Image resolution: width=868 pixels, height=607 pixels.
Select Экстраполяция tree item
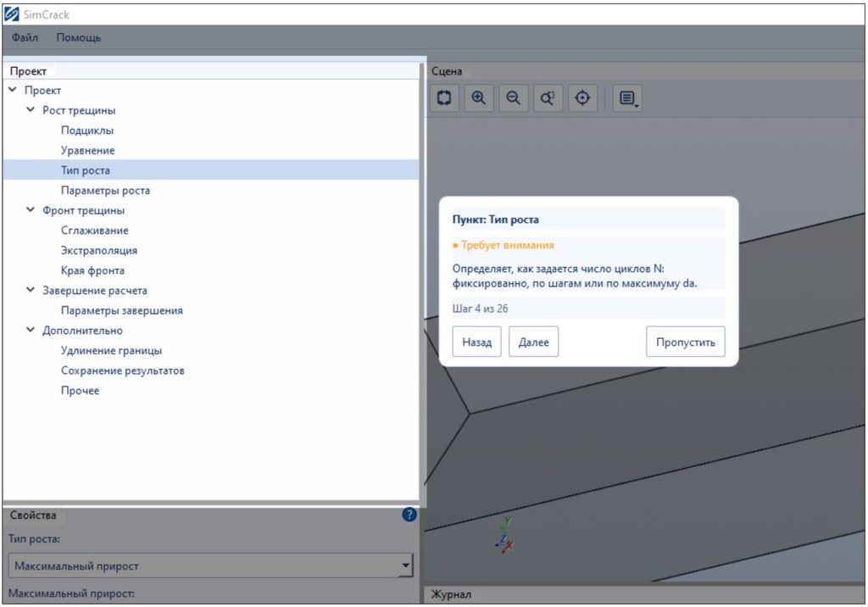99,250
